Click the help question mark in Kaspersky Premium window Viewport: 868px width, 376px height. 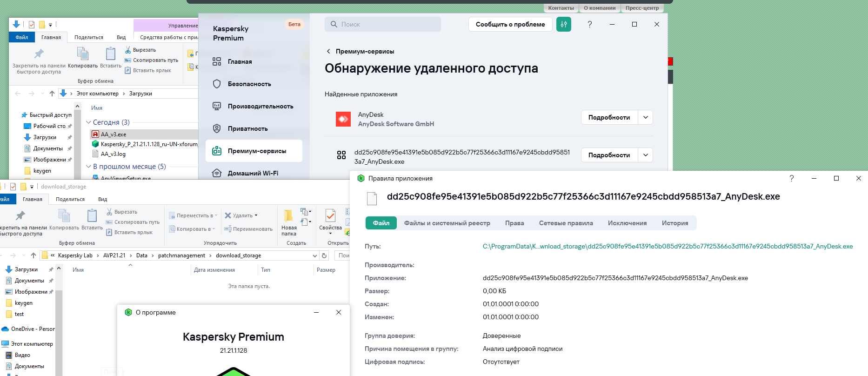coord(590,24)
